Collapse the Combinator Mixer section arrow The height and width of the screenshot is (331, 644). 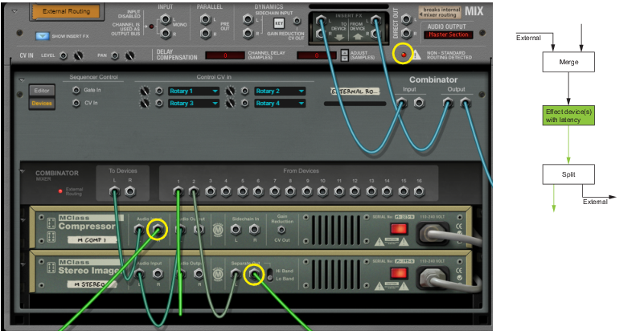click(24, 170)
